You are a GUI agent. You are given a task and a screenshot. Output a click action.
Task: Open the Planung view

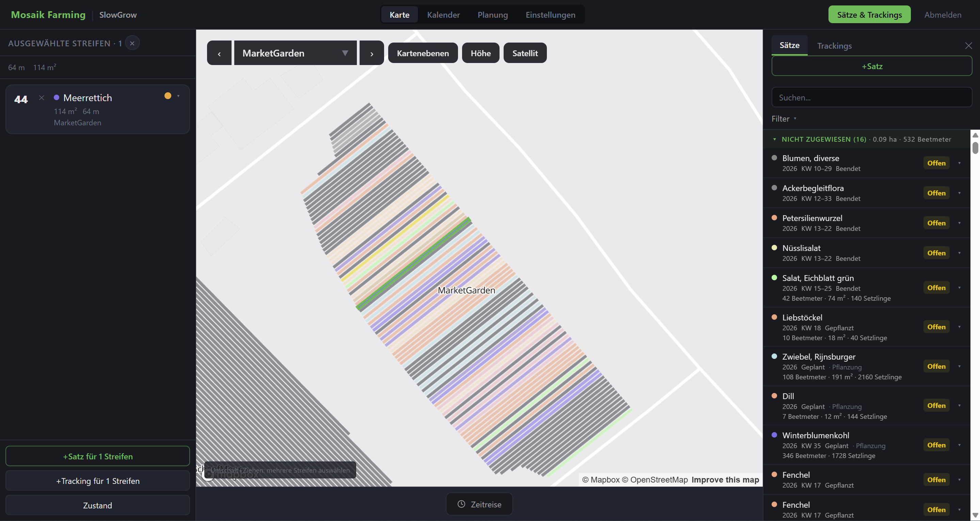[493, 14]
